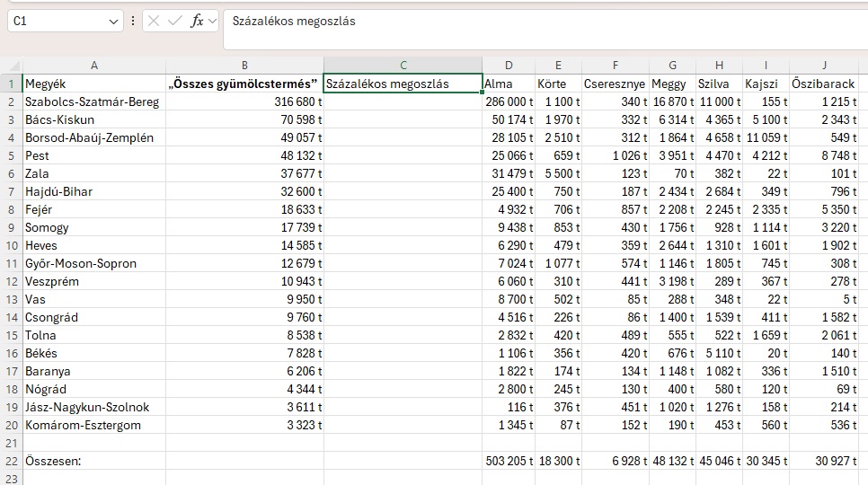
Task: Click the Select All corner of the grid
Action: pyautogui.click(x=11, y=66)
